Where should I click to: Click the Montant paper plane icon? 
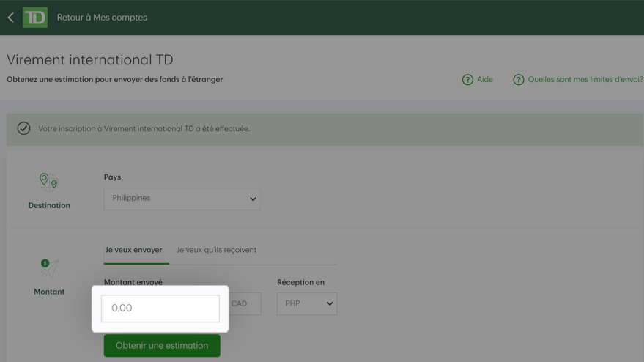coord(49,268)
